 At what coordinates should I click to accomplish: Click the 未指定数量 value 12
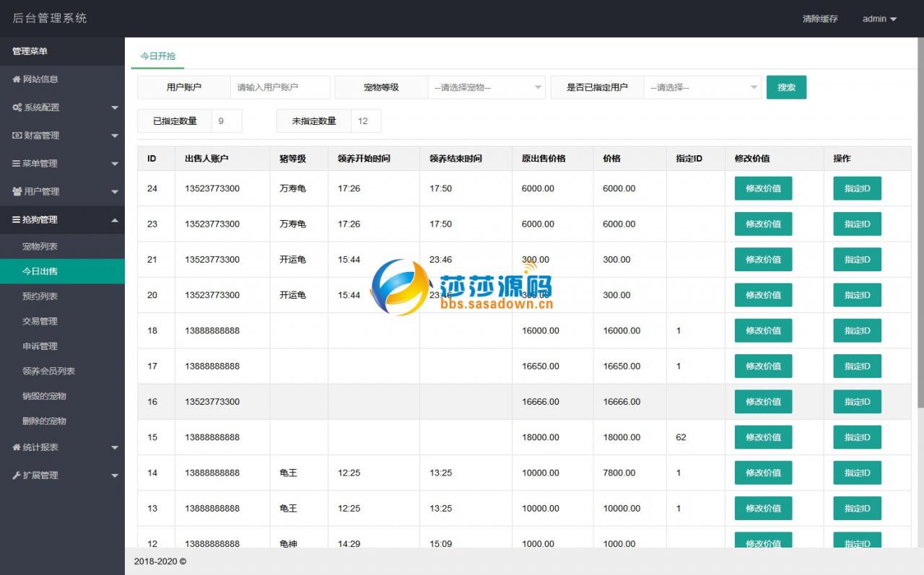pyautogui.click(x=363, y=121)
